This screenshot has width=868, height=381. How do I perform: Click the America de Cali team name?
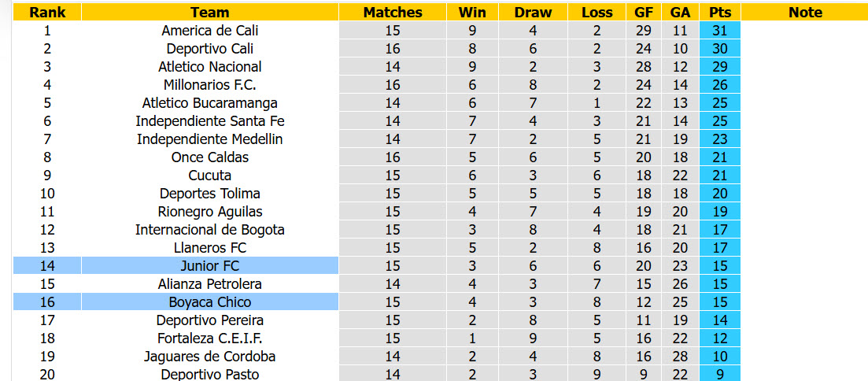[x=210, y=31]
